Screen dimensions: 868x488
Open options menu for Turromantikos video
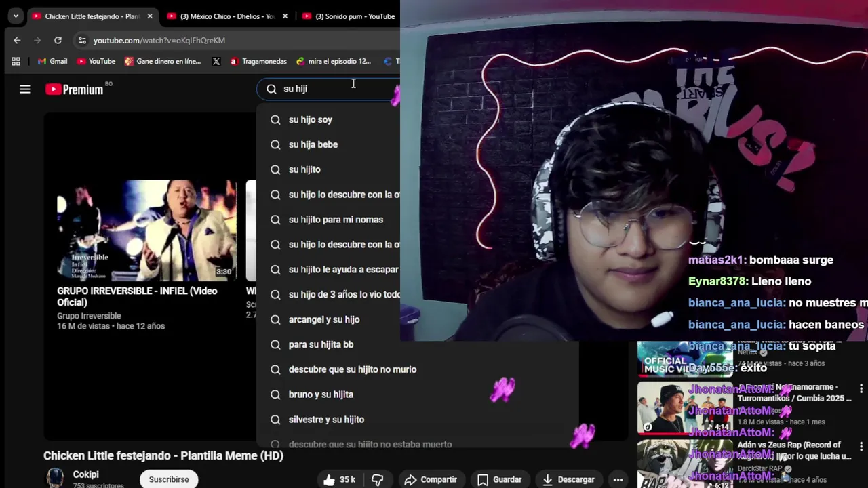861,388
